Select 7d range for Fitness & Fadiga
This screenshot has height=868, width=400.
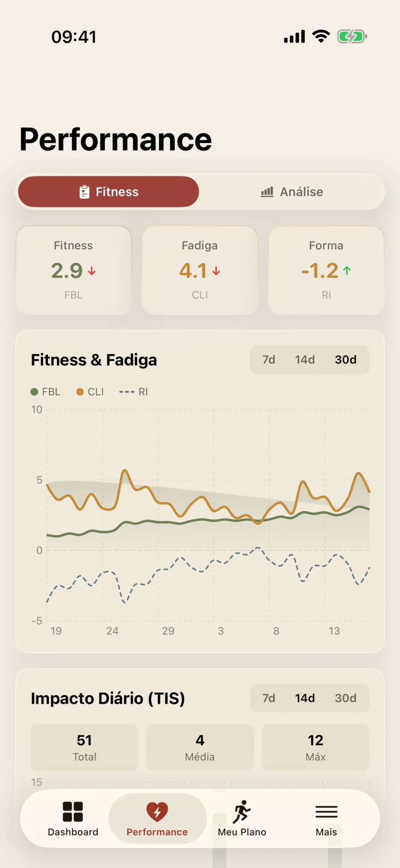(x=268, y=360)
